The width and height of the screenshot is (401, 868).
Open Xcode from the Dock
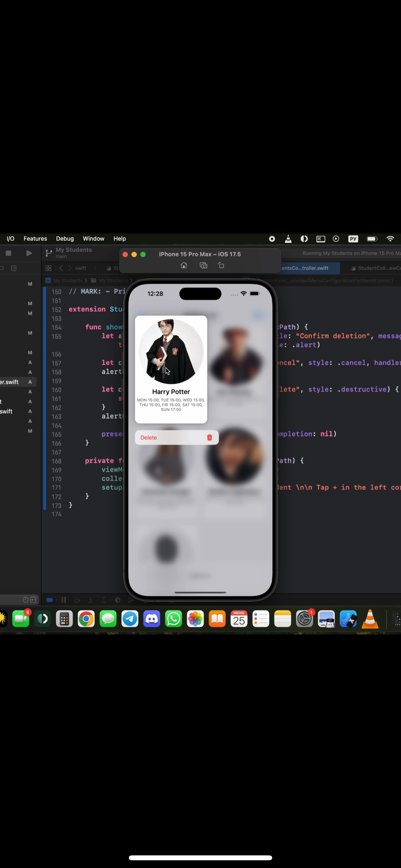pyautogui.click(x=348, y=619)
